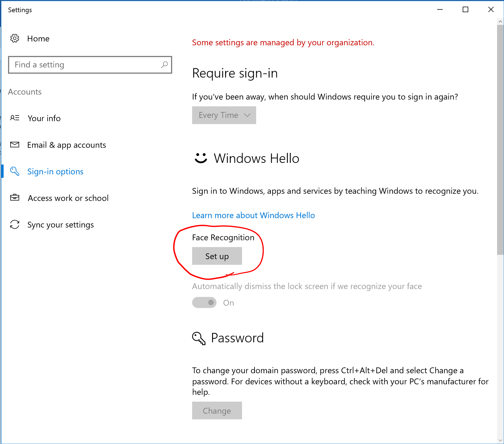The image size is (504, 444).
Task: Click the On label beside toggle
Action: (x=228, y=303)
